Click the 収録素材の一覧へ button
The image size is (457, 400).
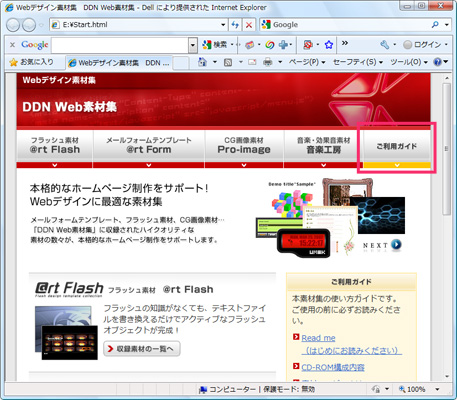pos(142,349)
